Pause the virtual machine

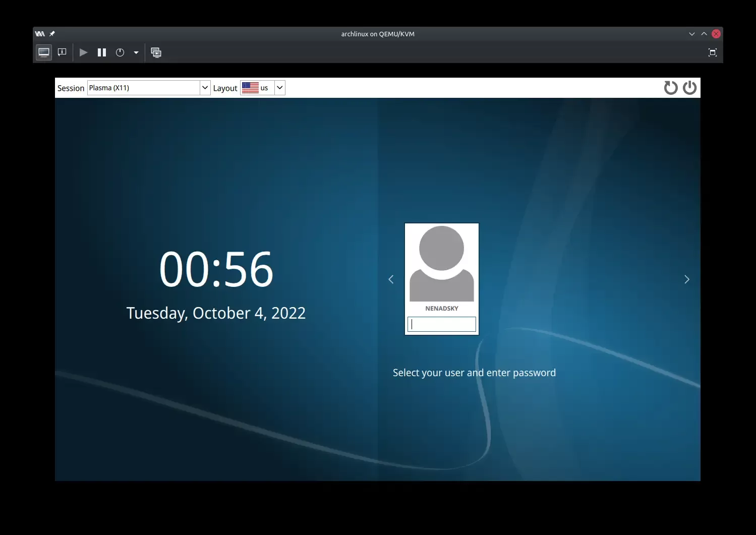pos(102,52)
